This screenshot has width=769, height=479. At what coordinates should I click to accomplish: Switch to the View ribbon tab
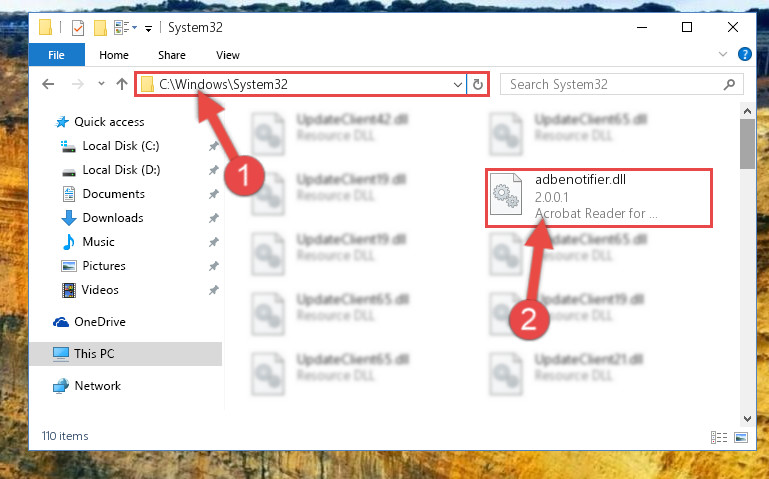coord(228,55)
